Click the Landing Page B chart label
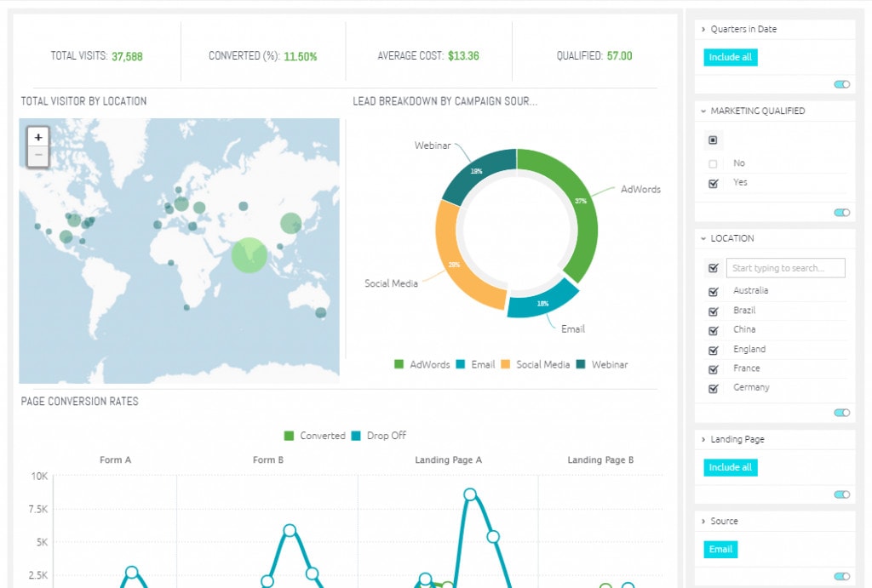 click(x=600, y=460)
